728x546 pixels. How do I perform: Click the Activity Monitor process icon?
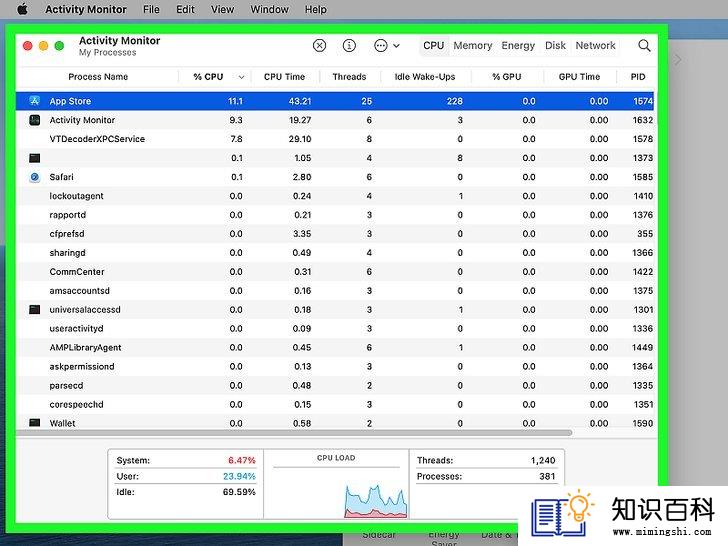(34, 120)
